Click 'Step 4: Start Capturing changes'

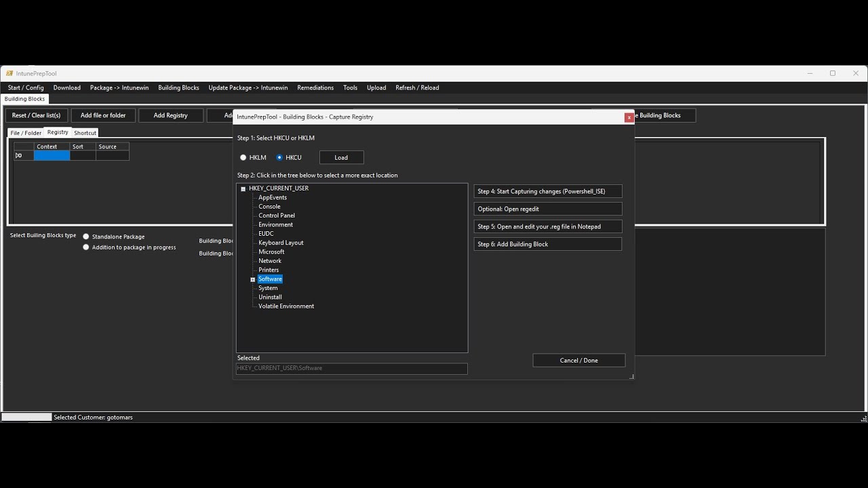547,190
